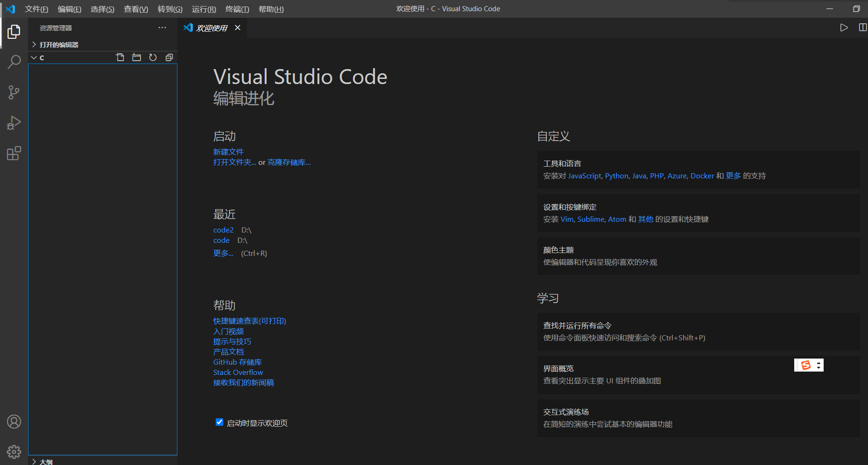The width and height of the screenshot is (868, 465).
Task: Open recent folder code2
Action: 223,230
